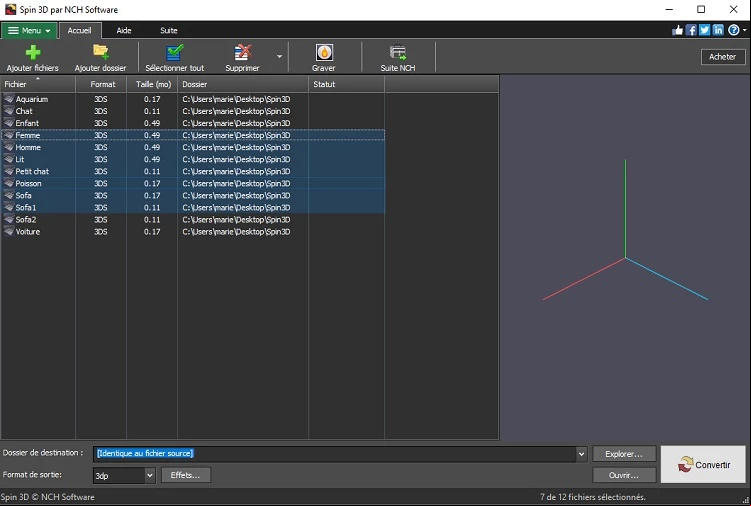Click the Acheter button
Screen dimensions: 751x506
pyautogui.click(x=722, y=57)
